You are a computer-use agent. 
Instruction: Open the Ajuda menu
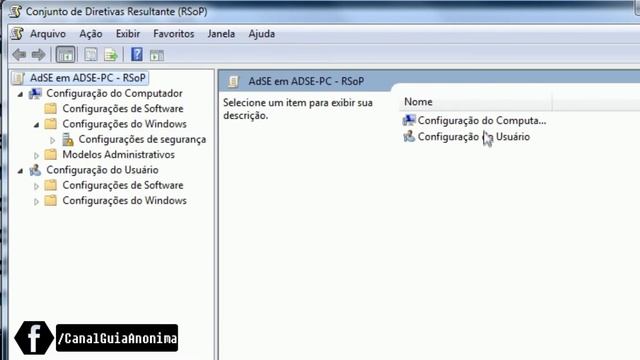pyautogui.click(x=262, y=34)
